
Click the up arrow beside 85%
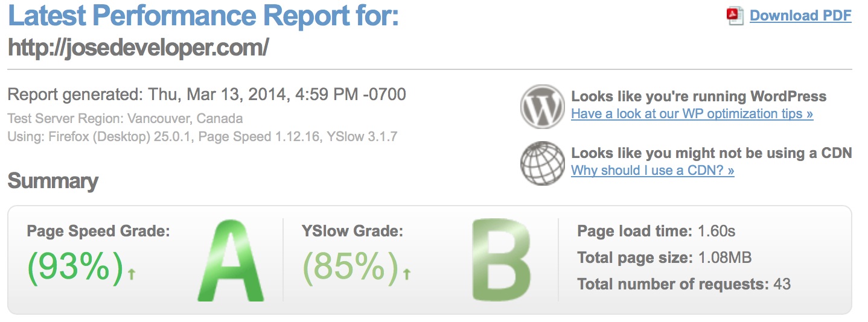[x=407, y=274]
